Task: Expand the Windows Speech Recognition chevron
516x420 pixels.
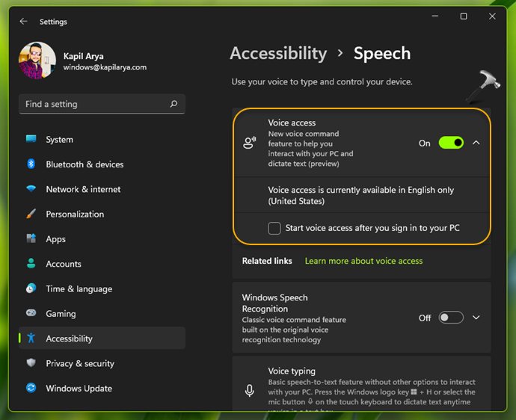Action: (x=476, y=318)
